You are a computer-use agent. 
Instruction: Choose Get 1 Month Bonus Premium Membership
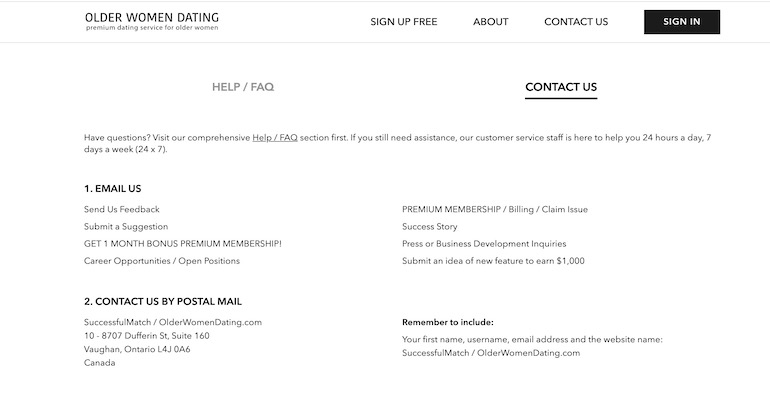(183, 244)
